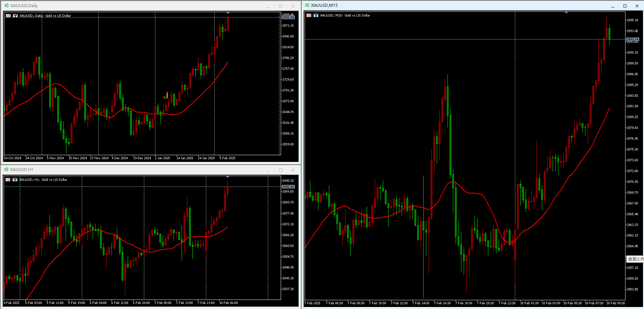Click the 2895.10 price label on M15 scale
Screen dimensions: 644x309
tap(632, 20)
